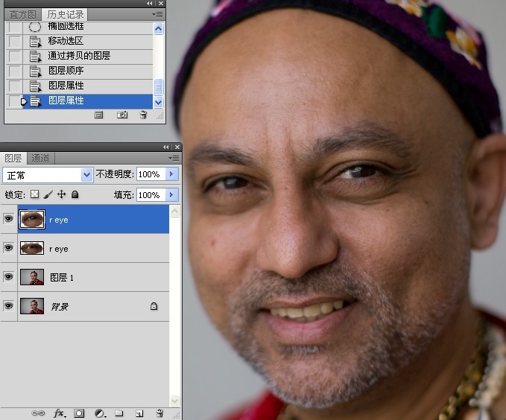Click the 背景 layer lock icon
This screenshot has width=506, height=420.
pyautogui.click(x=154, y=306)
